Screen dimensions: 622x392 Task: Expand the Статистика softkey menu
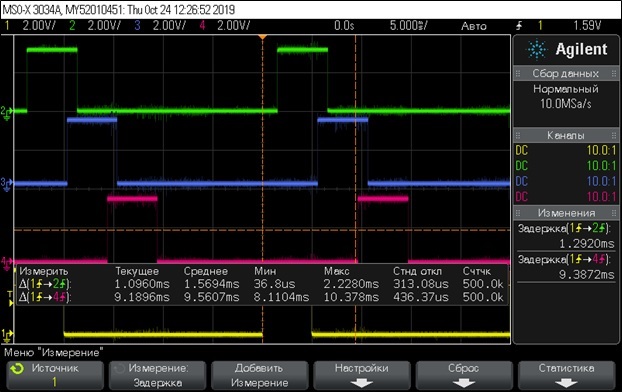(566, 375)
